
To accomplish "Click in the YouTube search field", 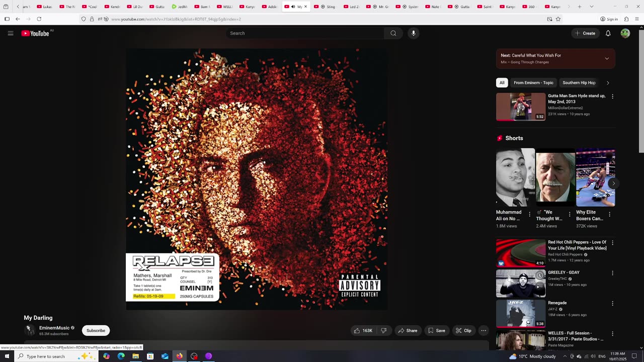I will (x=305, y=33).
